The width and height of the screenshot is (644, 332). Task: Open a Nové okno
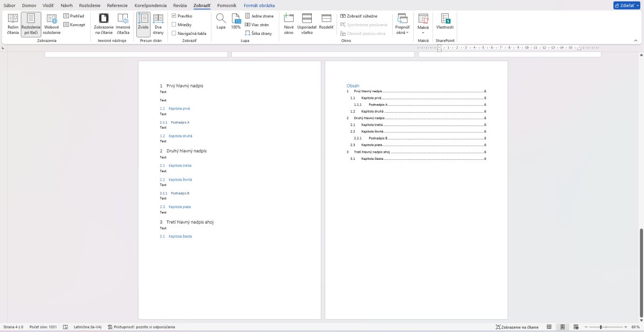pyautogui.click(x=289, y=25)
